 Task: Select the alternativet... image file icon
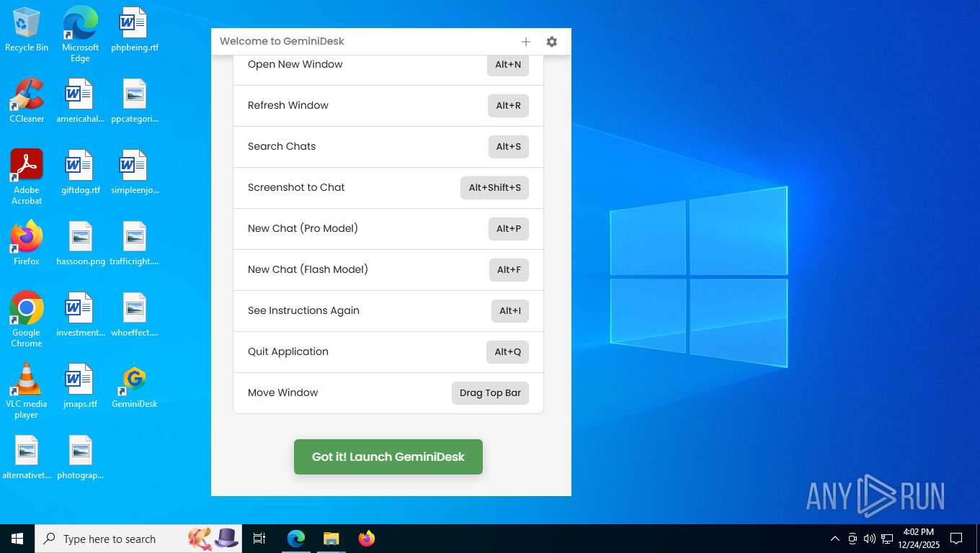point(27,458)
